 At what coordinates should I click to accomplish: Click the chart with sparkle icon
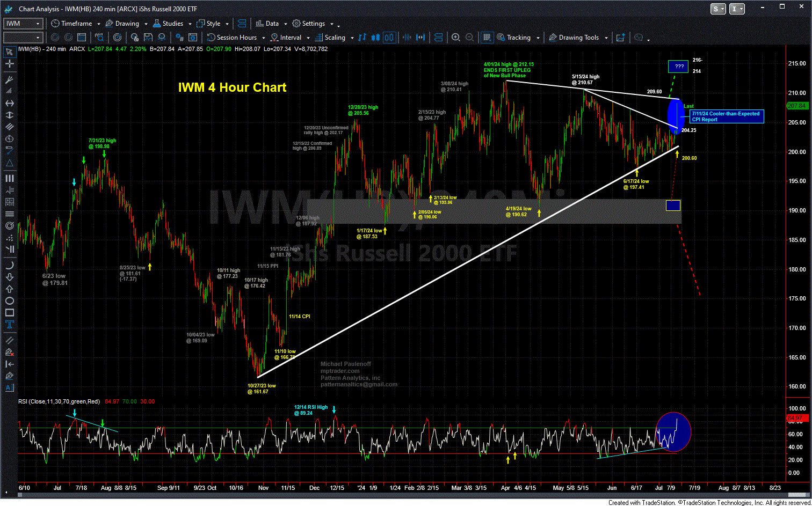tap(621, 38)
